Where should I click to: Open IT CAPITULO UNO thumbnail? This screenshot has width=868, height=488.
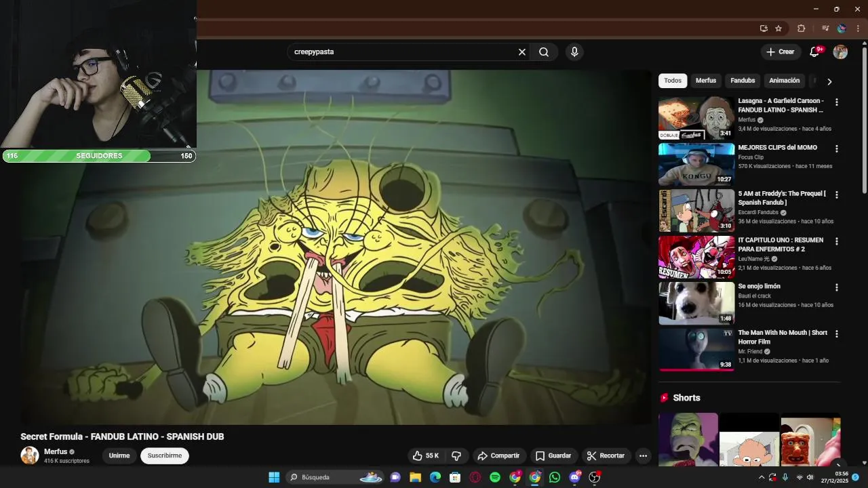point(696,257)
